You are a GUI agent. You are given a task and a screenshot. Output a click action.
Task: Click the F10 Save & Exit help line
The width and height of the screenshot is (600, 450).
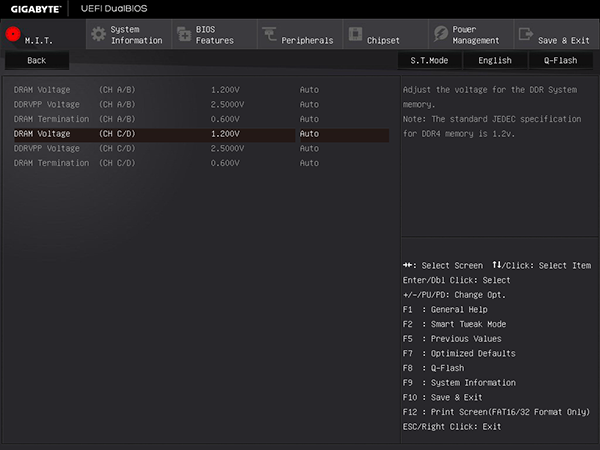pyautogui.click(x=443, y=398)
